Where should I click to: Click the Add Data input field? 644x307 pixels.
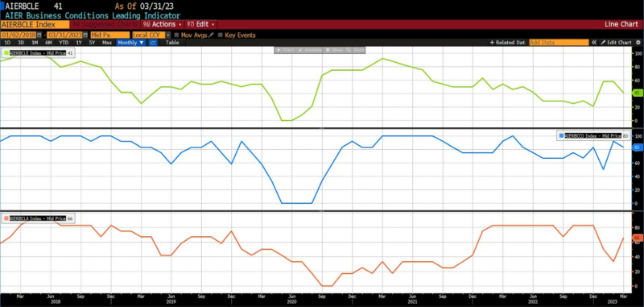[559, 43]
